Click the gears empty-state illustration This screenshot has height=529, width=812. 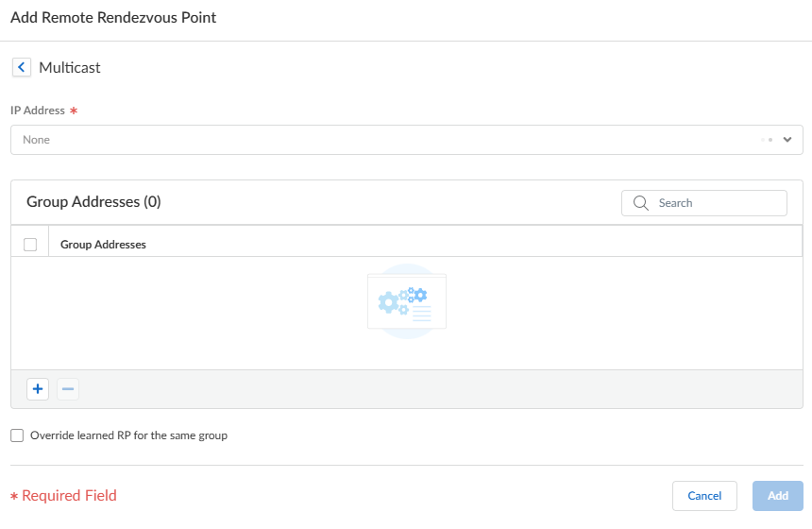406,301
